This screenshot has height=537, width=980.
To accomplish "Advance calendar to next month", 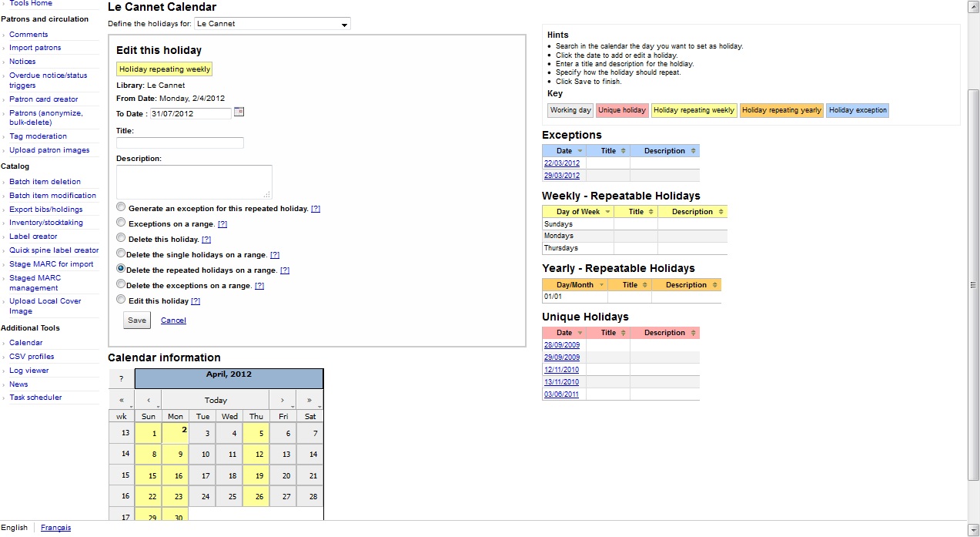I will pos(283,401).
